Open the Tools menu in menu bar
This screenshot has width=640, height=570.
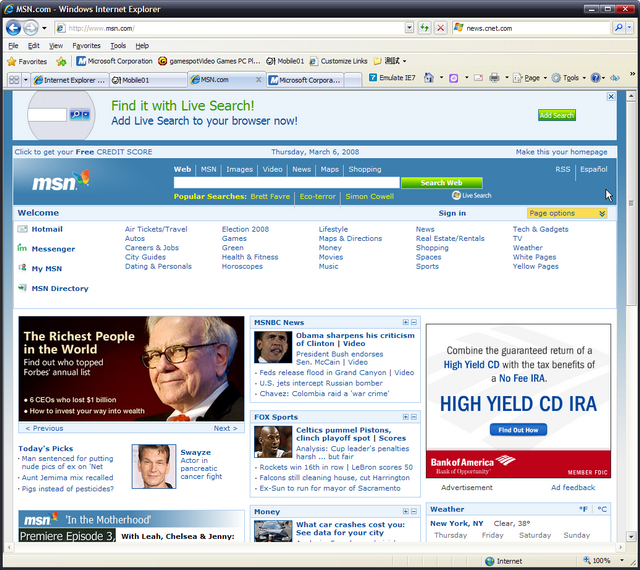tap(118, 45)
